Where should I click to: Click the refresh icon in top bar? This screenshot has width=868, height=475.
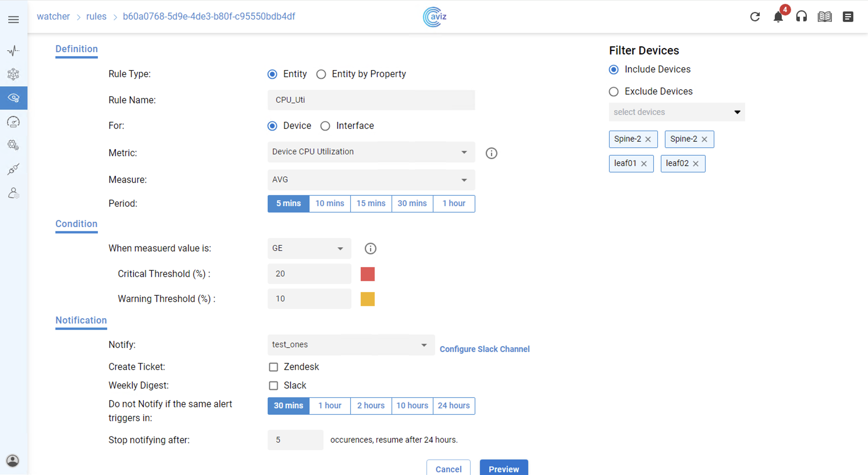click(755, 17)
